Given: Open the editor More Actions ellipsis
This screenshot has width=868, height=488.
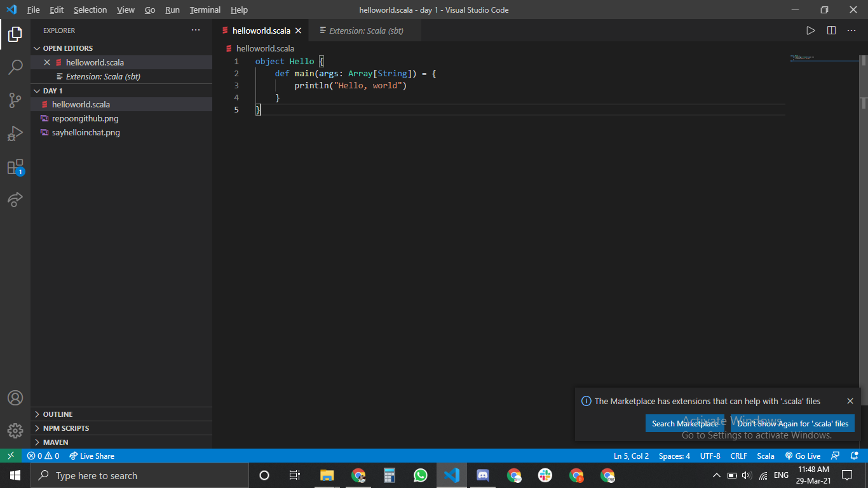Looking at the screenshot, I should pyautogui.click(x=851, y=30).
